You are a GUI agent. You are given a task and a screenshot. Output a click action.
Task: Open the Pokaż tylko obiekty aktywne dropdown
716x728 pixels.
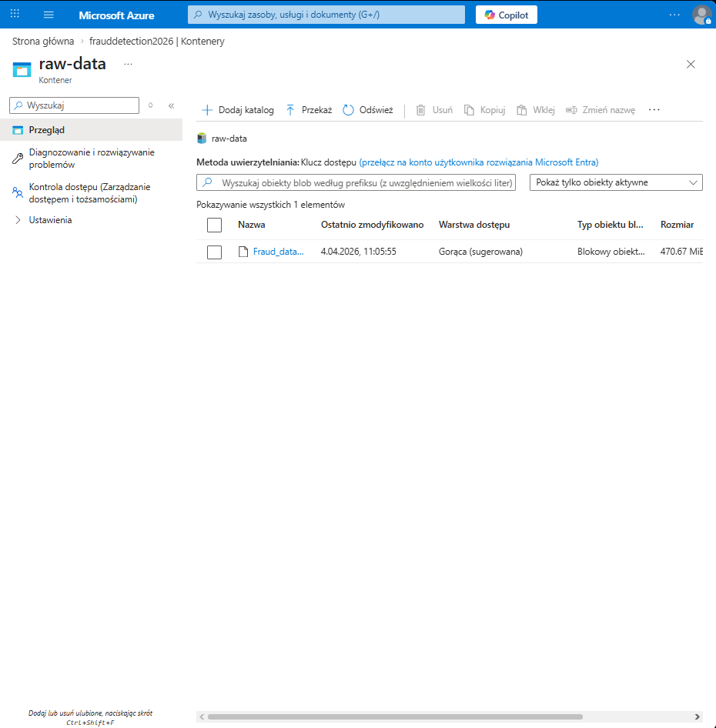[616, 182]
